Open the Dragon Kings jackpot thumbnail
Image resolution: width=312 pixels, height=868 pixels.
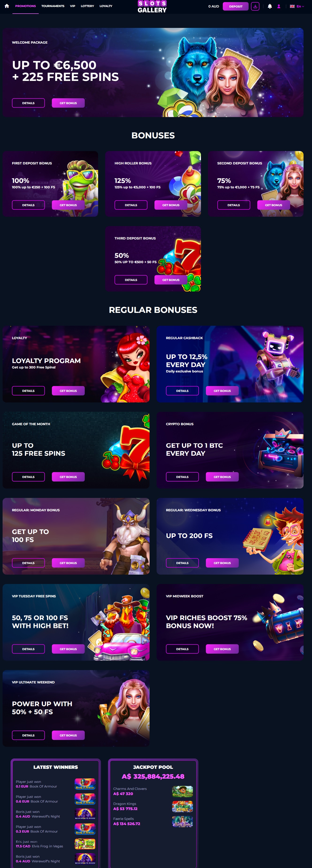pos(182,806)
